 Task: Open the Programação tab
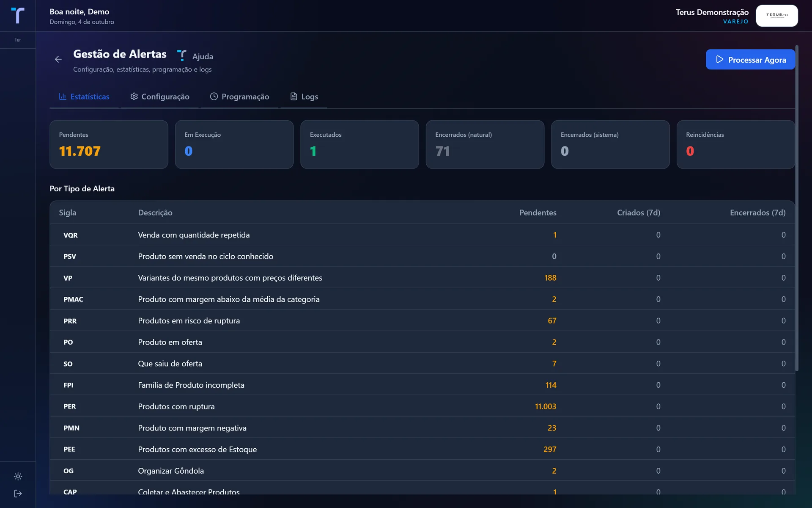pos(239,97)
